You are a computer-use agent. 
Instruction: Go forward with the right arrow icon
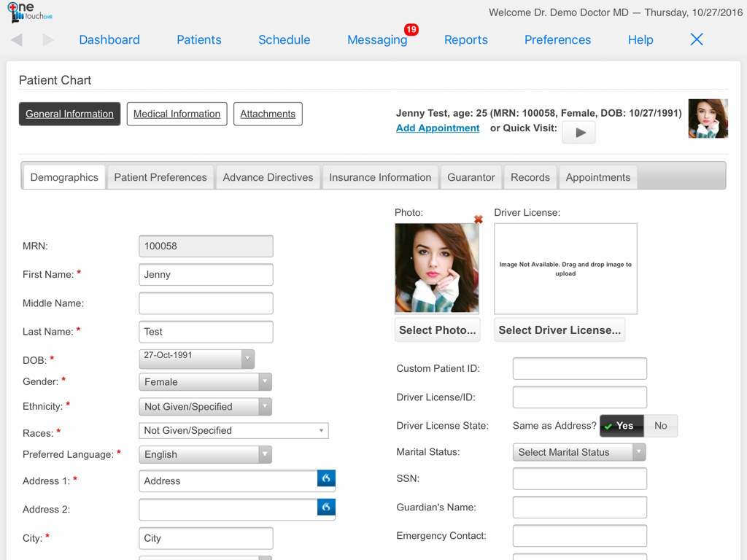[x=48, y=40]
